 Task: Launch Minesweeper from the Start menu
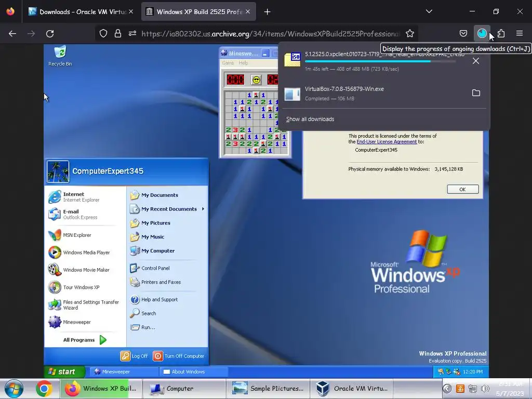pos(70,322)
